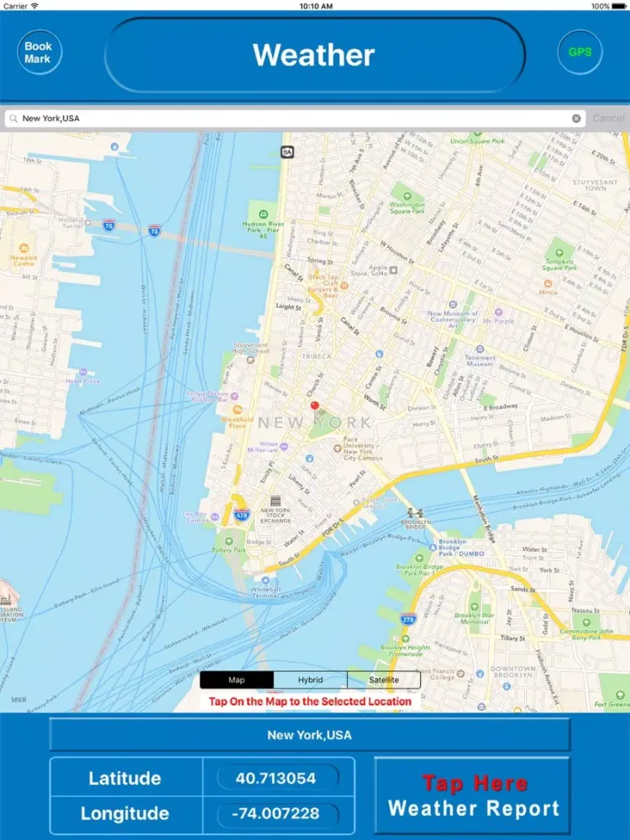This screenshot has height=840, width=630.
Task: Tap the Tenement Museum marker
Action: tap(480, 349)
